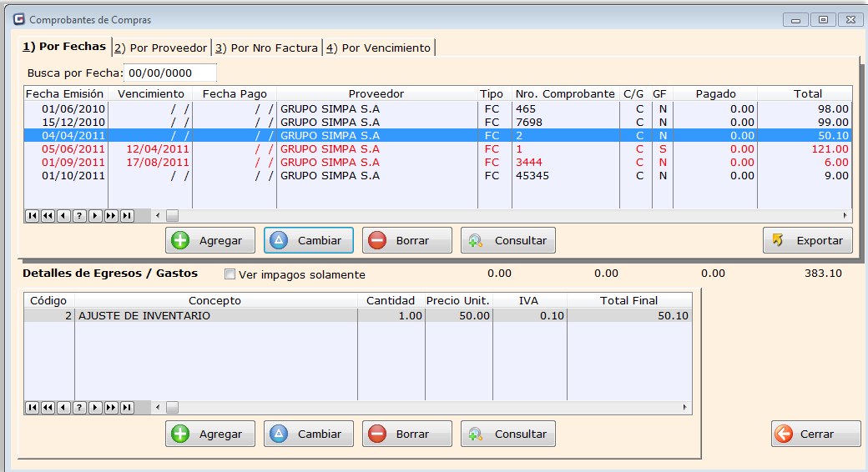This screenshot has height=472, width=868.
Task: Skip to first record in details grid
Action: pos(32,408)
